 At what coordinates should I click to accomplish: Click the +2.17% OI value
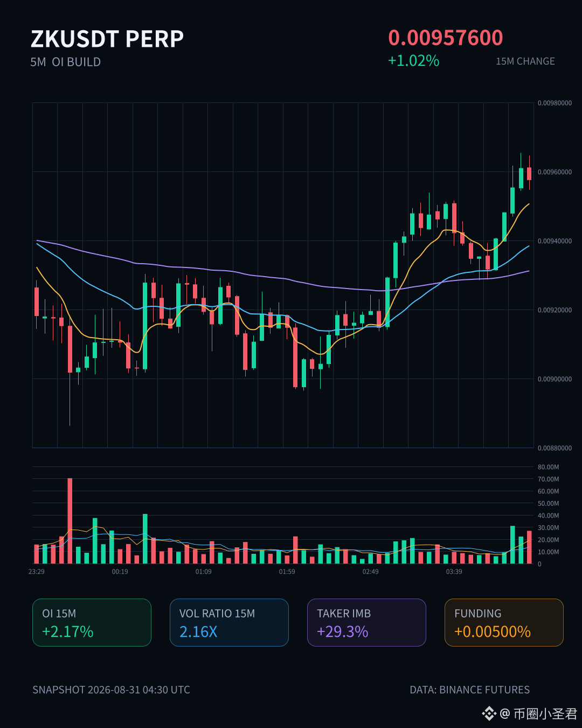(68, 631)
